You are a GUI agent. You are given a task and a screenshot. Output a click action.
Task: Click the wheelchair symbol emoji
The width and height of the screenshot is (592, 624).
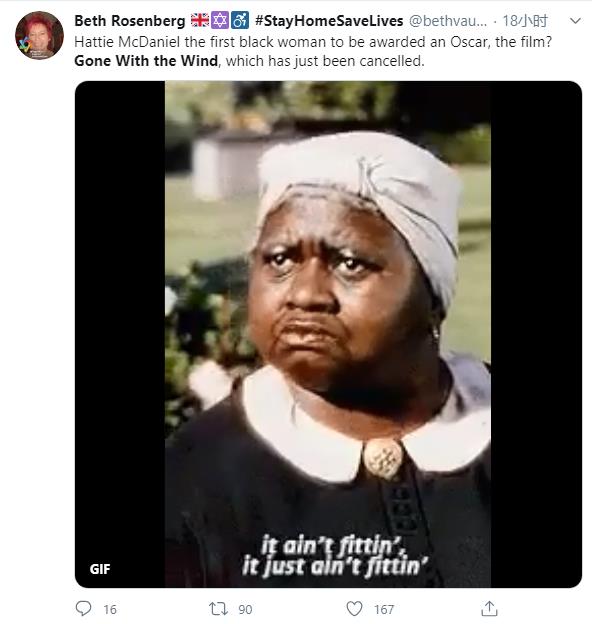pyautogui.click(x=240, y=20)
